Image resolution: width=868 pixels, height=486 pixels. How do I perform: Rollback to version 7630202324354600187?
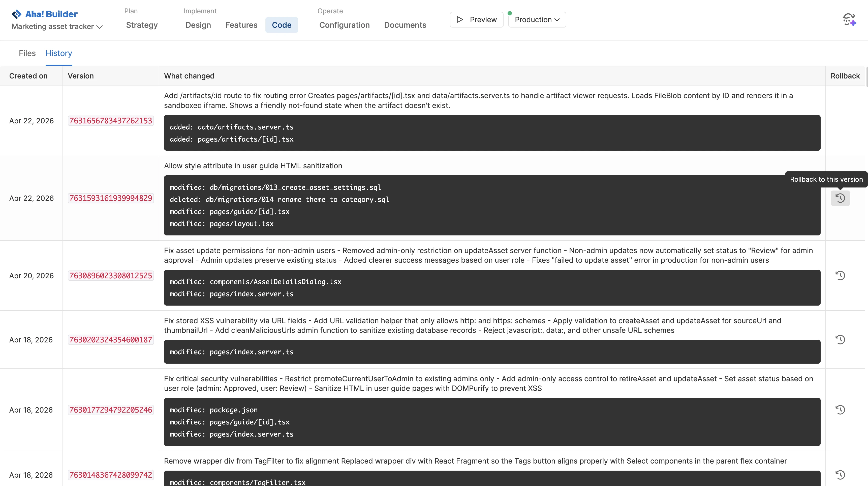point(840,340)
